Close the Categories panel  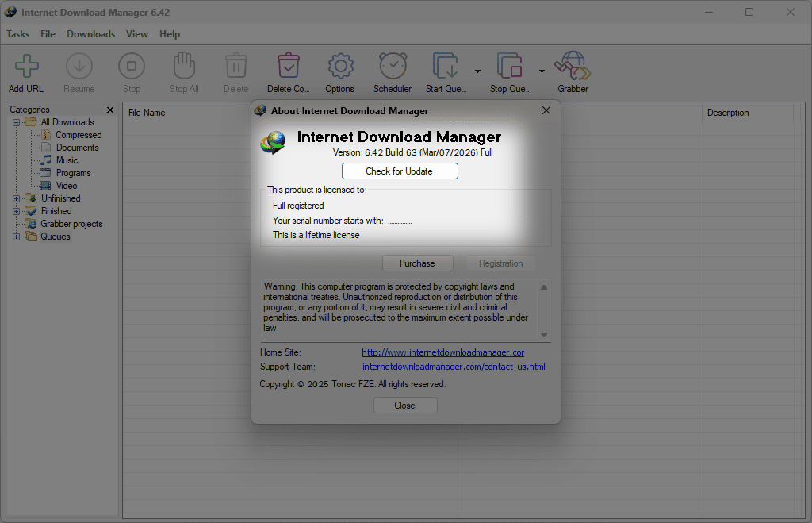(x=110, y=110)
